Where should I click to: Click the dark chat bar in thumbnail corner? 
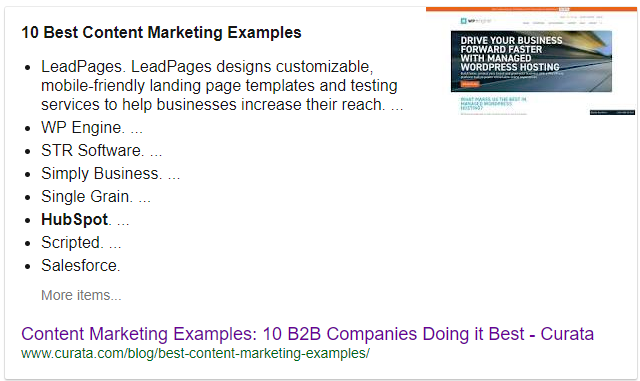point(612,112)
